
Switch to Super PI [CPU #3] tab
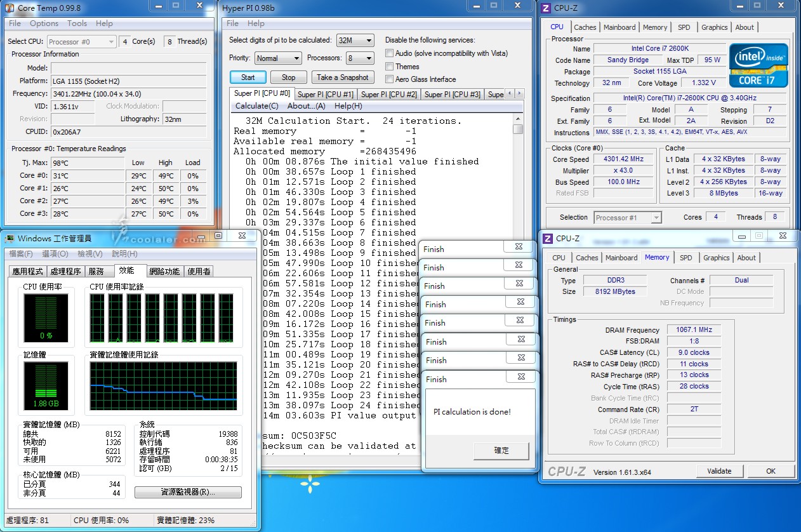tap(453, 95)
